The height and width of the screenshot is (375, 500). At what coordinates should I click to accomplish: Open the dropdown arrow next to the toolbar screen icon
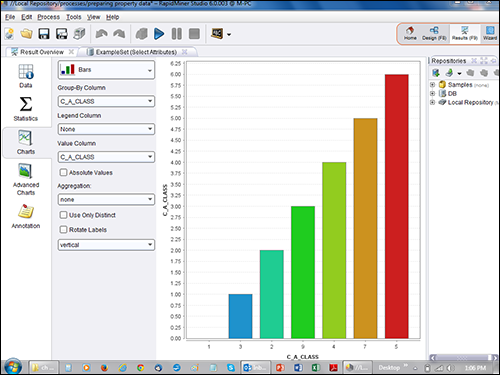(229, 34)
